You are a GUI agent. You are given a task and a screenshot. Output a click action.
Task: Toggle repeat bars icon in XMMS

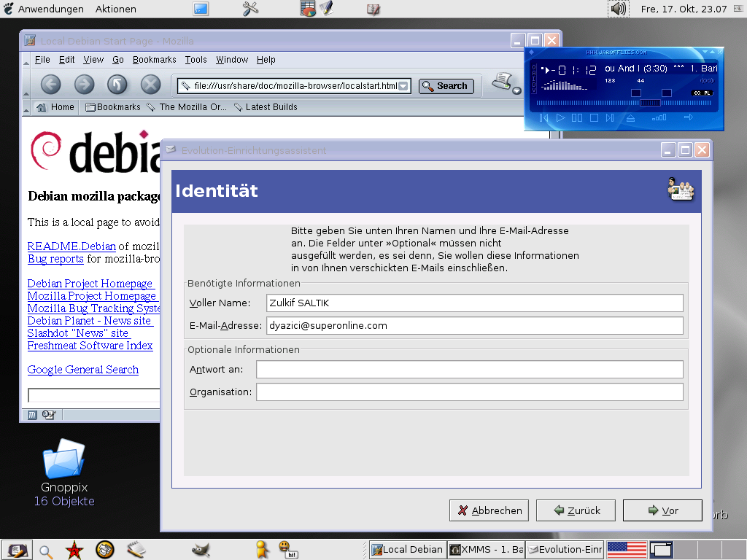pyautogui.click(x=659, y=117)
